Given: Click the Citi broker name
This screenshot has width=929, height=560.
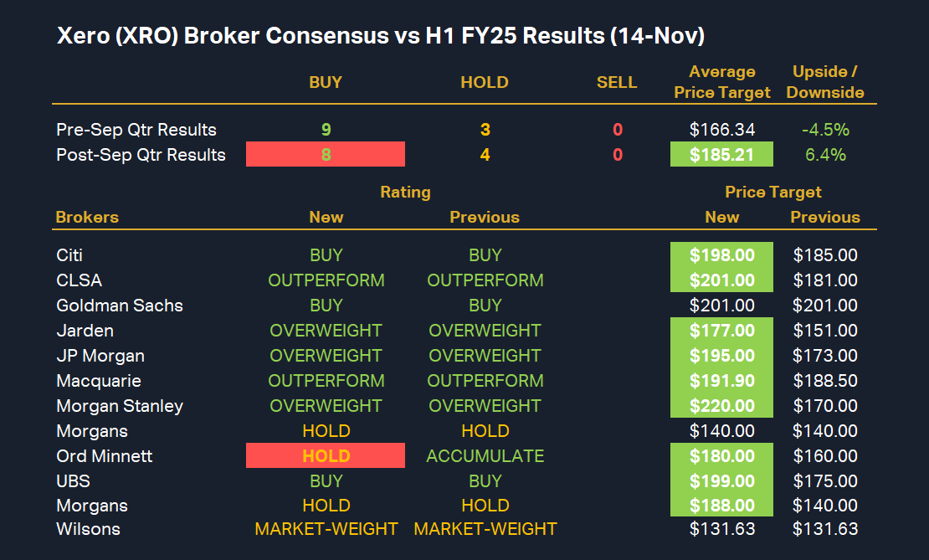Looking at the screenshot, I should pyautogui.click(x=69, y=255).
